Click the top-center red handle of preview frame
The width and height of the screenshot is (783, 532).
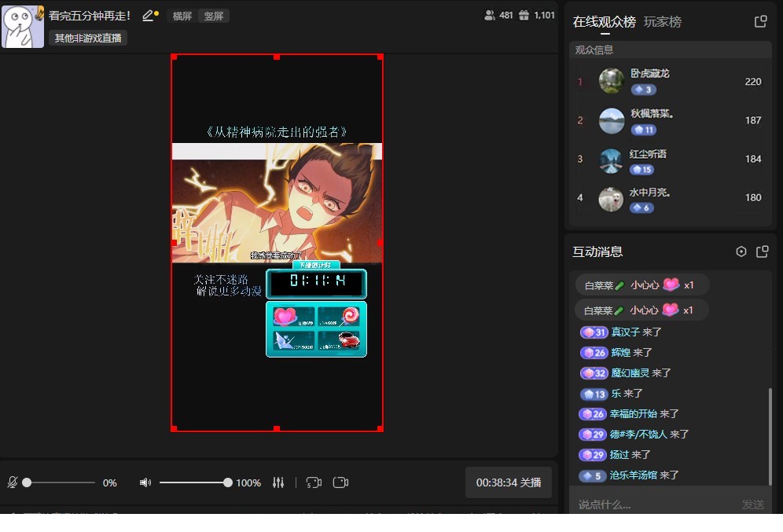(x=277, y=57)
